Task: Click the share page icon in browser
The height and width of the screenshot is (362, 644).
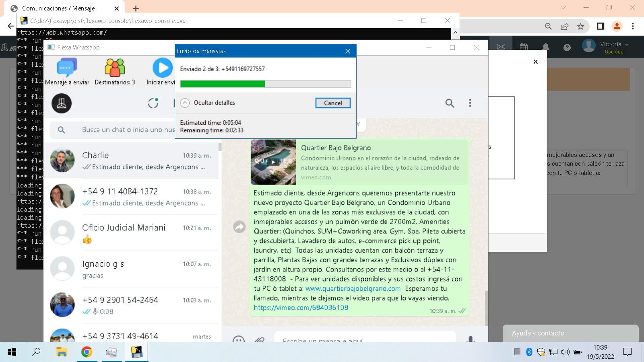Action: point(564,26)
